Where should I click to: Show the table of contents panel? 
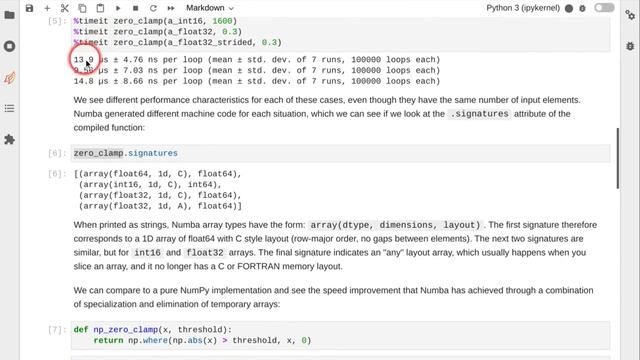coord(9,109)
